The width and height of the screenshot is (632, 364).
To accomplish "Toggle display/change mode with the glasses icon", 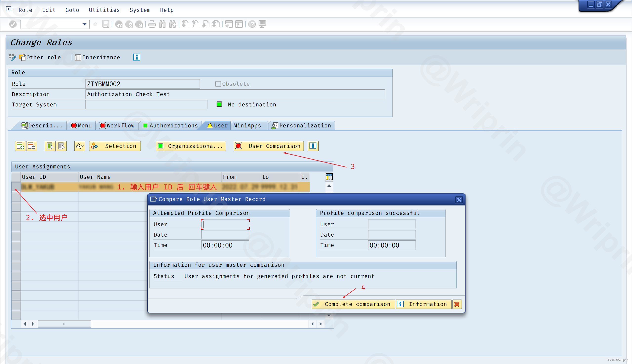I will 80,146.
